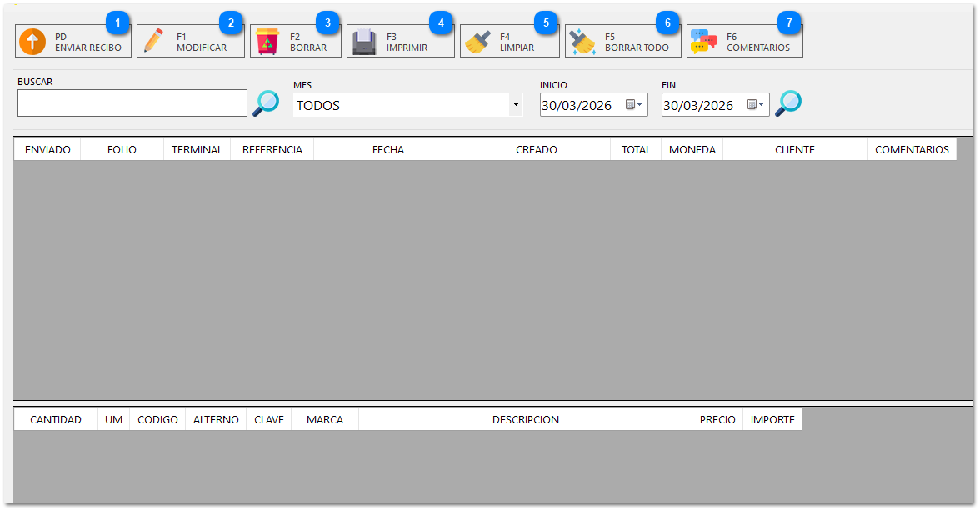Sort by the ENVIADO column header
This screenshot has height=511, width=980.
pyautogui.click(x=47, y=149)
